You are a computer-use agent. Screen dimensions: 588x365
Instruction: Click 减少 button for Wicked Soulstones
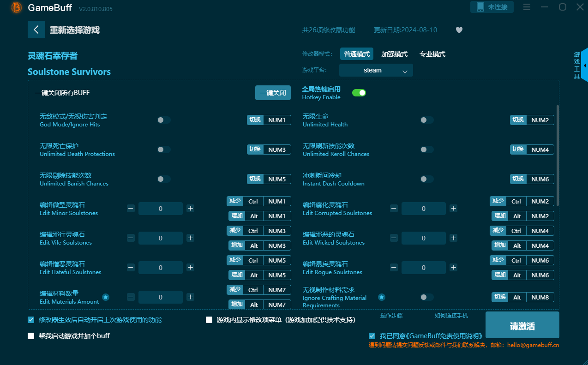click(x=498, y=231)
